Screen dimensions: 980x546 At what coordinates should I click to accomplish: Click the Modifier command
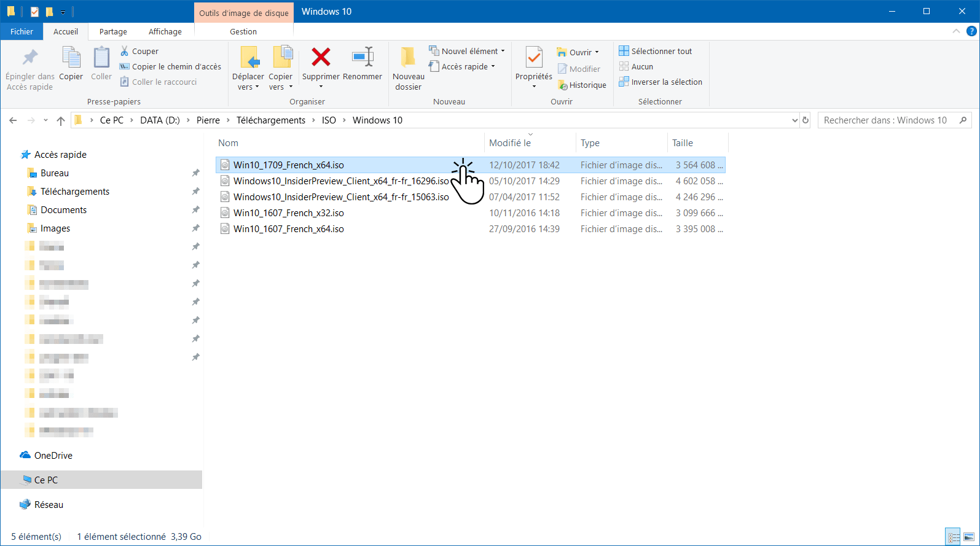click(579, 69)
